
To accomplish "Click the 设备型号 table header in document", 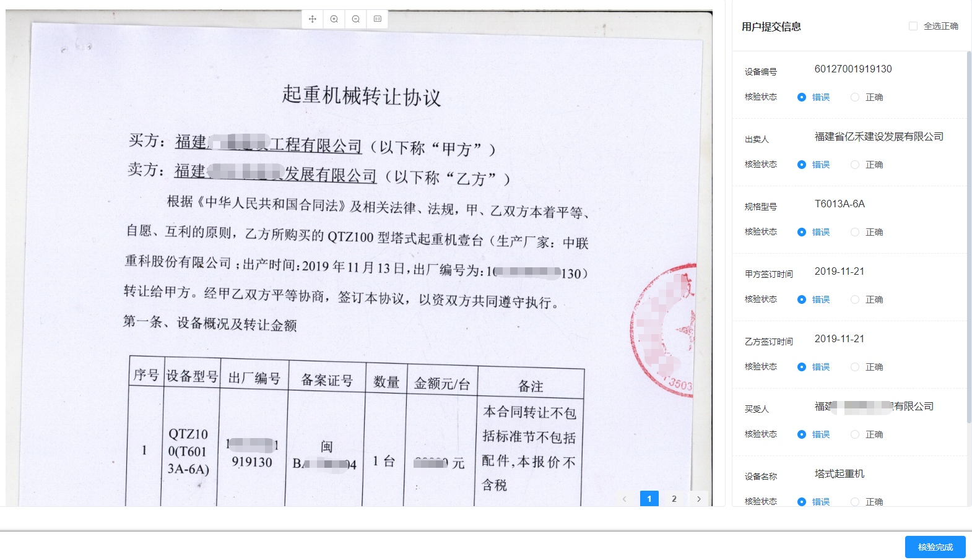I will (x=192, y=376).
